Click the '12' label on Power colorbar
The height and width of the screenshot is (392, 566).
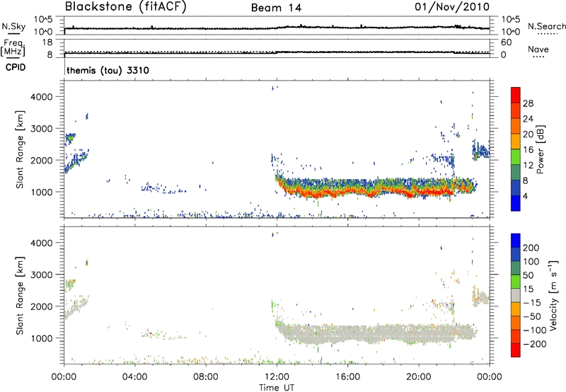[528, 166]
